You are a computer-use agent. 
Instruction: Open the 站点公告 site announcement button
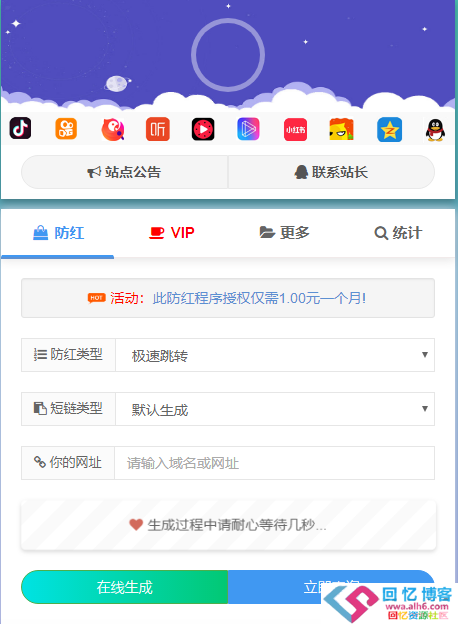point(125,172)
